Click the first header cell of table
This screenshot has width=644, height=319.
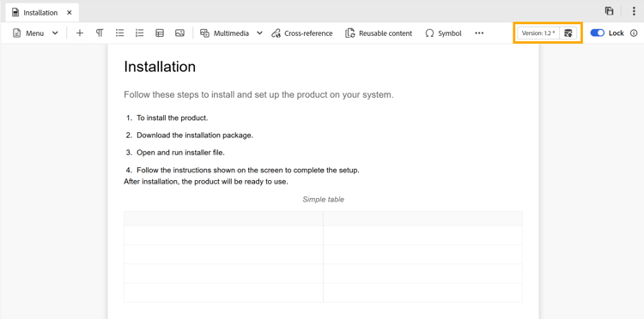tap(223, 219)
